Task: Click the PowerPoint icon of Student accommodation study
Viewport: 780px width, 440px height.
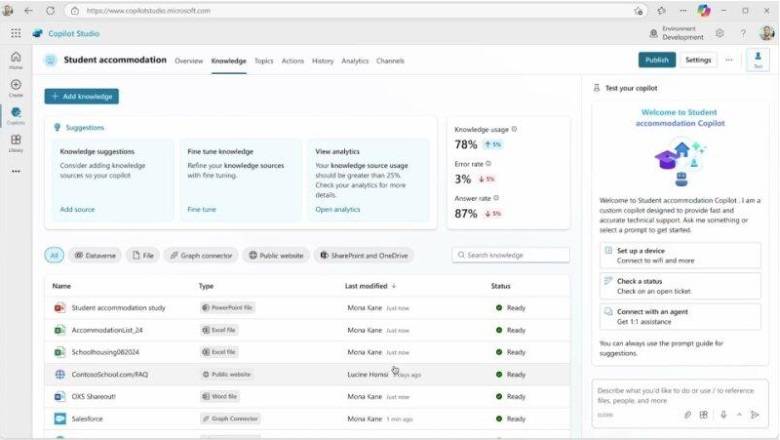Action: pos(60,308)
